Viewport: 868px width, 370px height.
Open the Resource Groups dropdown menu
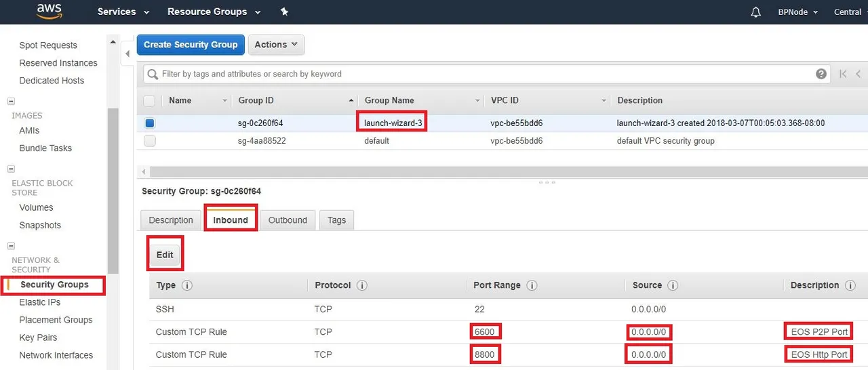[x=214, y=12]
